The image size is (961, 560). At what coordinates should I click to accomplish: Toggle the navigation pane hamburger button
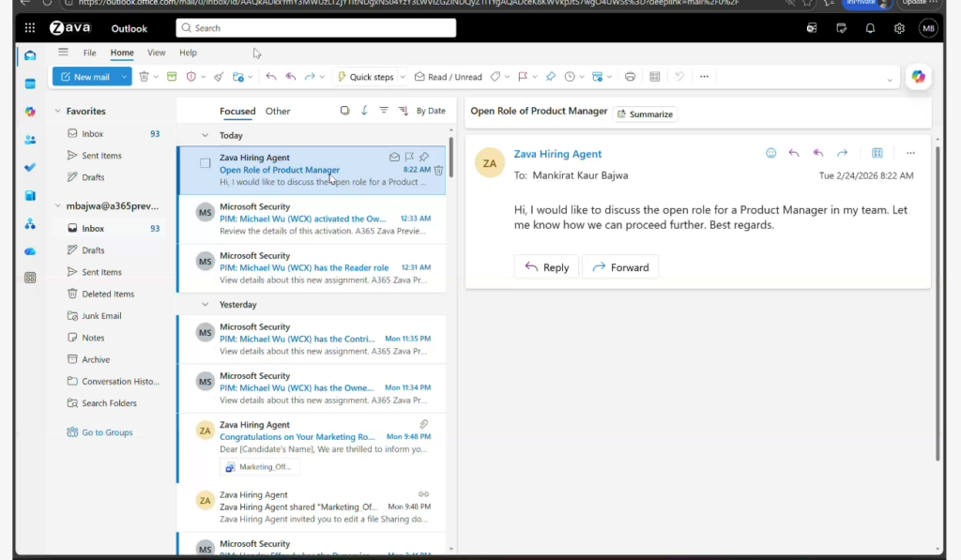pyautogui.click(x=63, y=53)
